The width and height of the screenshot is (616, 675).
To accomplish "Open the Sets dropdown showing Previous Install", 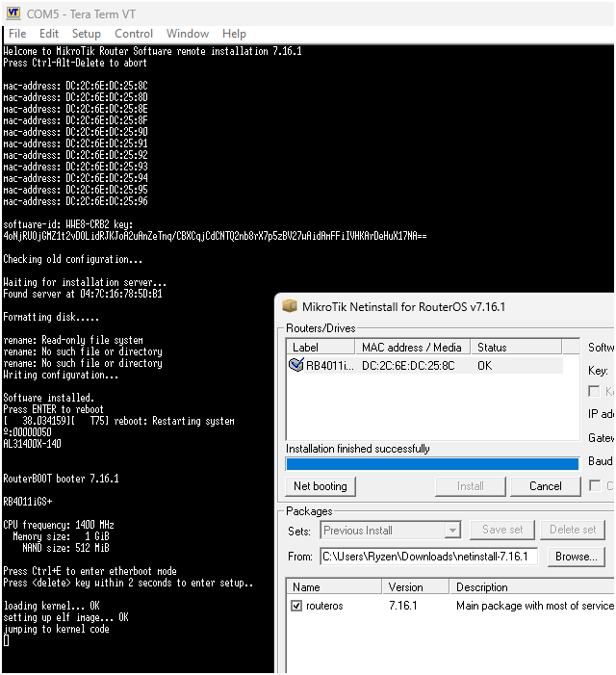I will point(390,530).
